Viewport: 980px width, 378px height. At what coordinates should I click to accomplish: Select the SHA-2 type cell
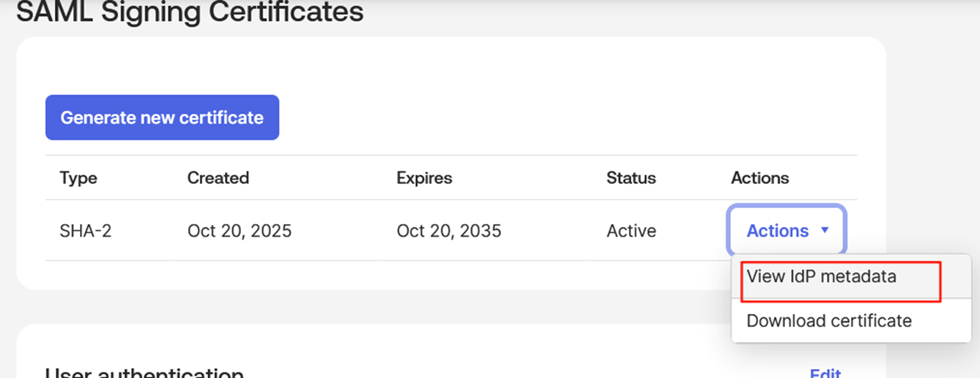[x=86, y=231]
